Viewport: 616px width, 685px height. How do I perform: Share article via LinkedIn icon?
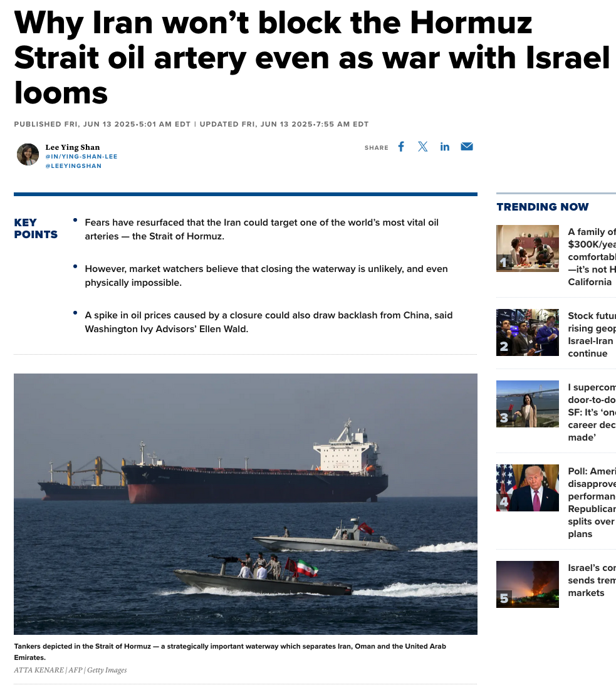point(445,147)
